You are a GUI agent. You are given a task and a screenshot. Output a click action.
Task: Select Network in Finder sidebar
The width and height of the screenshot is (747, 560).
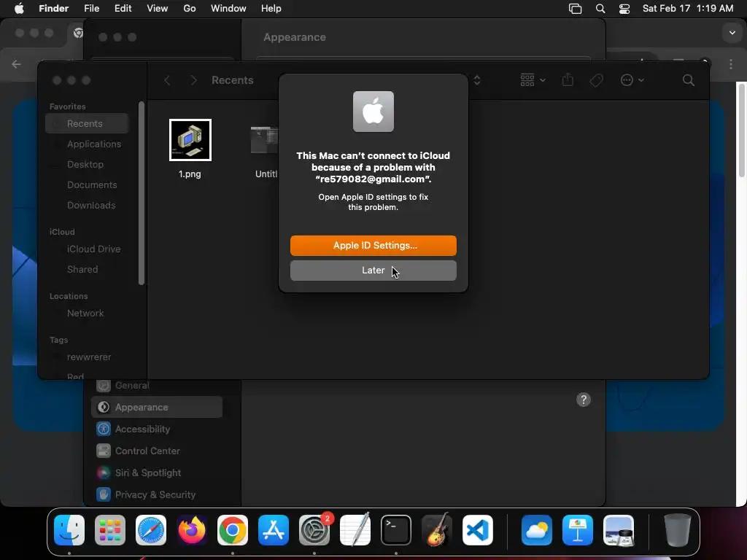click(88, 314)
